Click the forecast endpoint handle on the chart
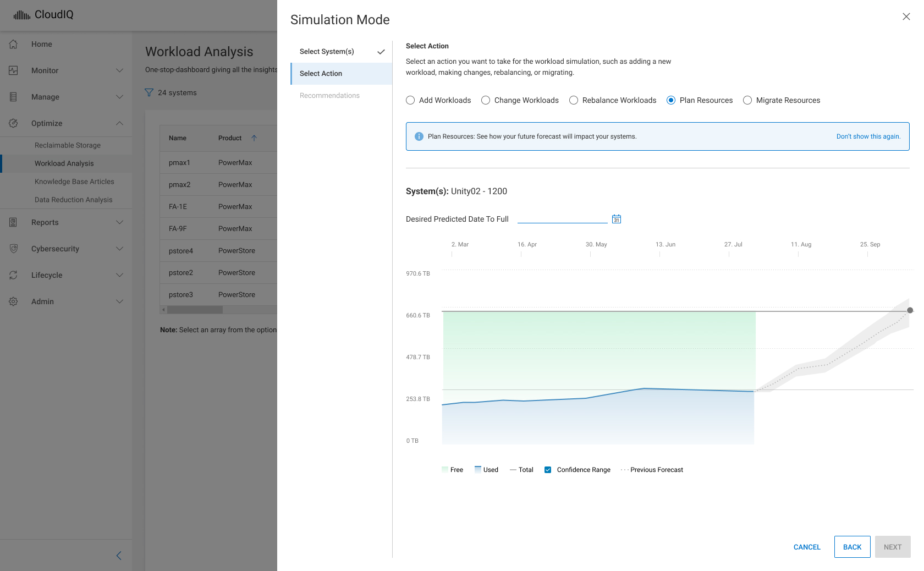 point(910,310)
